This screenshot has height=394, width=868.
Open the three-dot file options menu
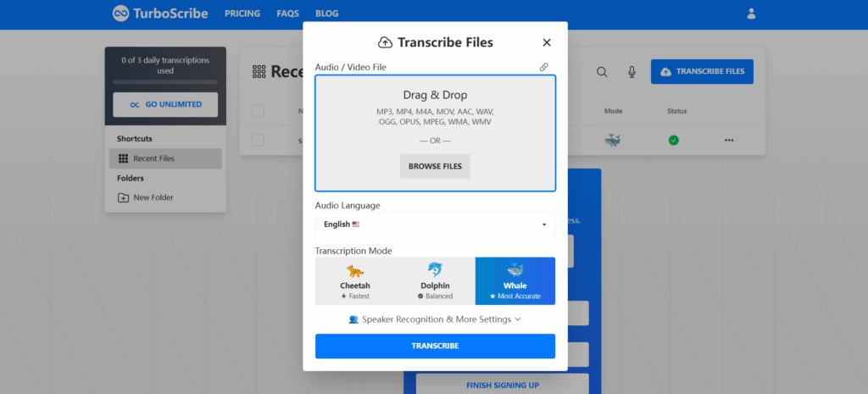[x=729, y=141]
